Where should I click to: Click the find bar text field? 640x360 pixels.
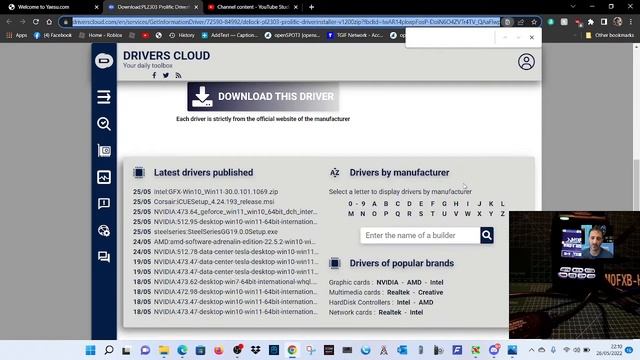coord(451,38)
